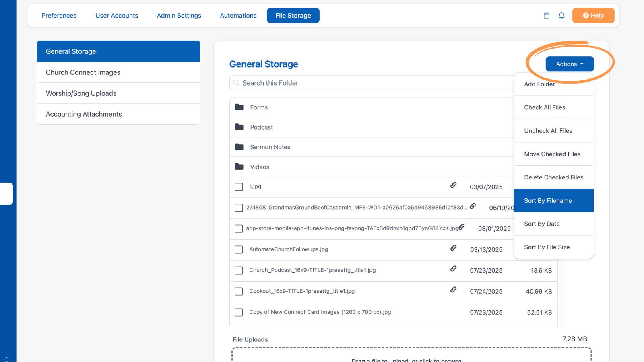Choose Add Folder from Actions menu
644x362 pixels.
554,84
